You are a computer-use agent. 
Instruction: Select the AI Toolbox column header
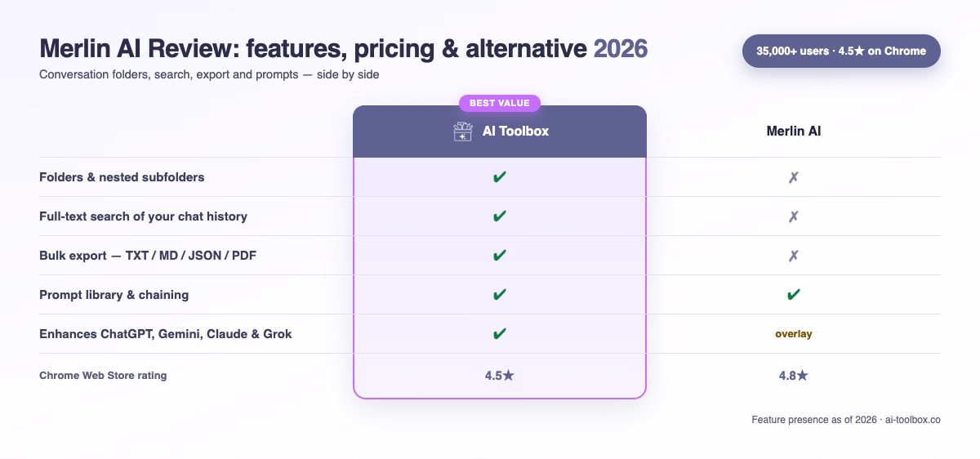click(x=500, y=131)
